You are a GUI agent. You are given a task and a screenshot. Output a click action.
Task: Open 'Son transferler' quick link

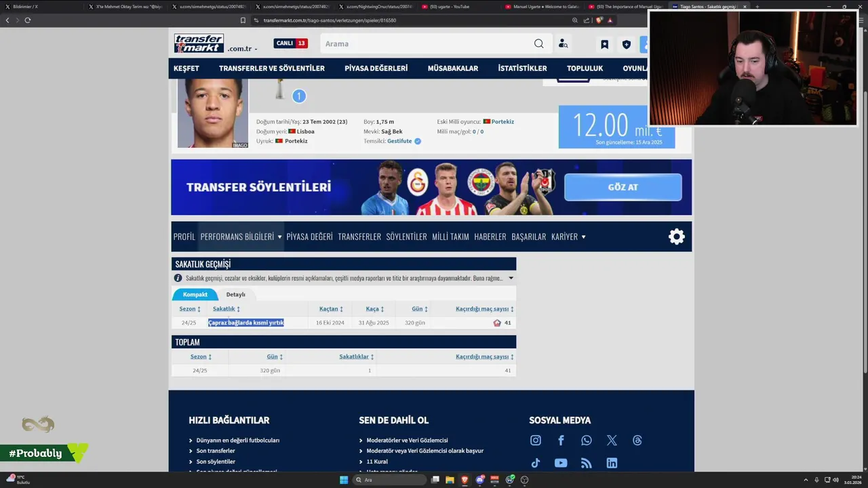216,451
